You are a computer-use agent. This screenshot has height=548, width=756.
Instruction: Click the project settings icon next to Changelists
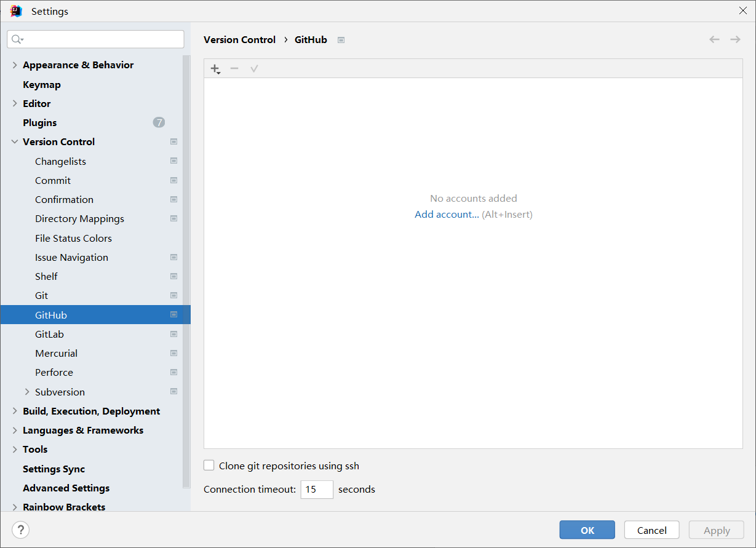[x=173, y=161]
